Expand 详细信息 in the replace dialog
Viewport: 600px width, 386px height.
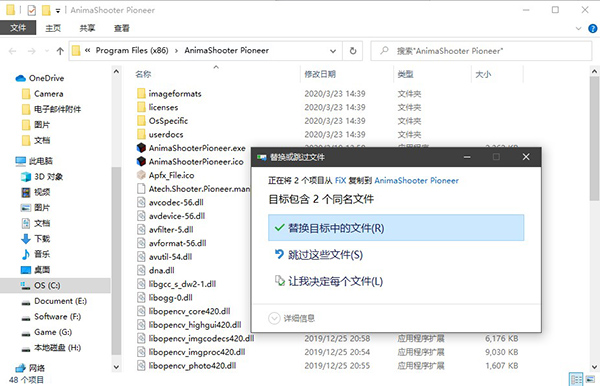click(292, 318)
